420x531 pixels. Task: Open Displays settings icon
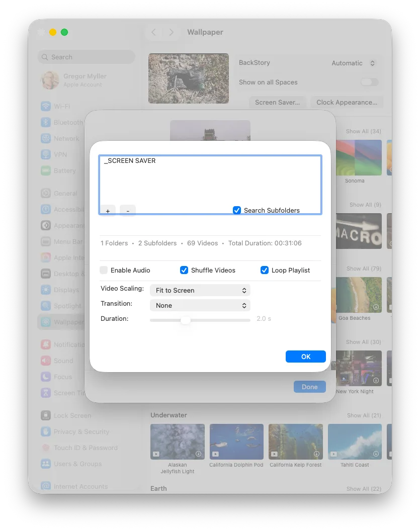tap(46, 290)
